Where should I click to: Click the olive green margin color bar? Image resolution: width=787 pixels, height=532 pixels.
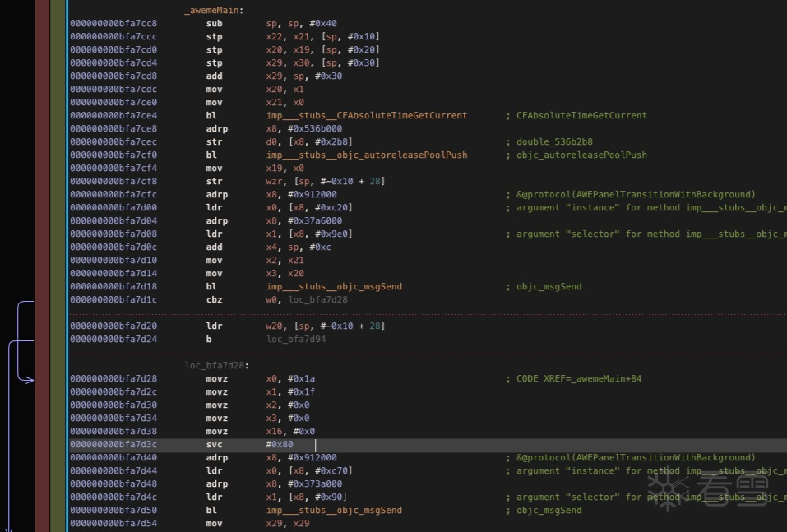click(x=57, y=247)
